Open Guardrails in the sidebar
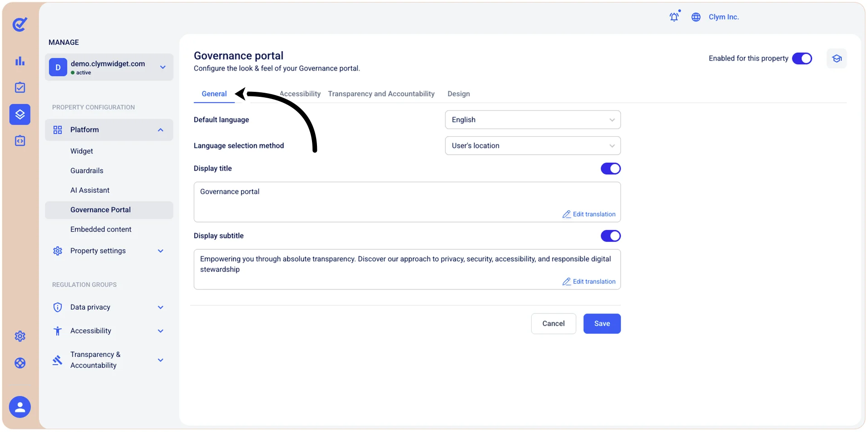 87,171
